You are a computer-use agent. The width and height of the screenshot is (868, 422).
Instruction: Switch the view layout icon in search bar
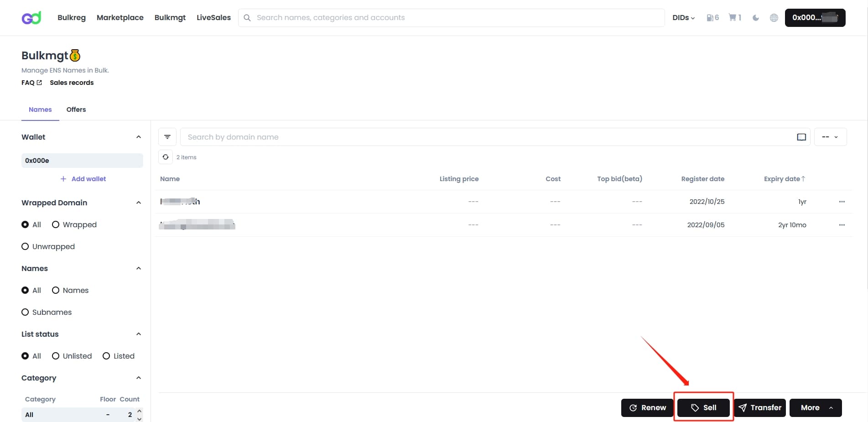pos(801,137)
